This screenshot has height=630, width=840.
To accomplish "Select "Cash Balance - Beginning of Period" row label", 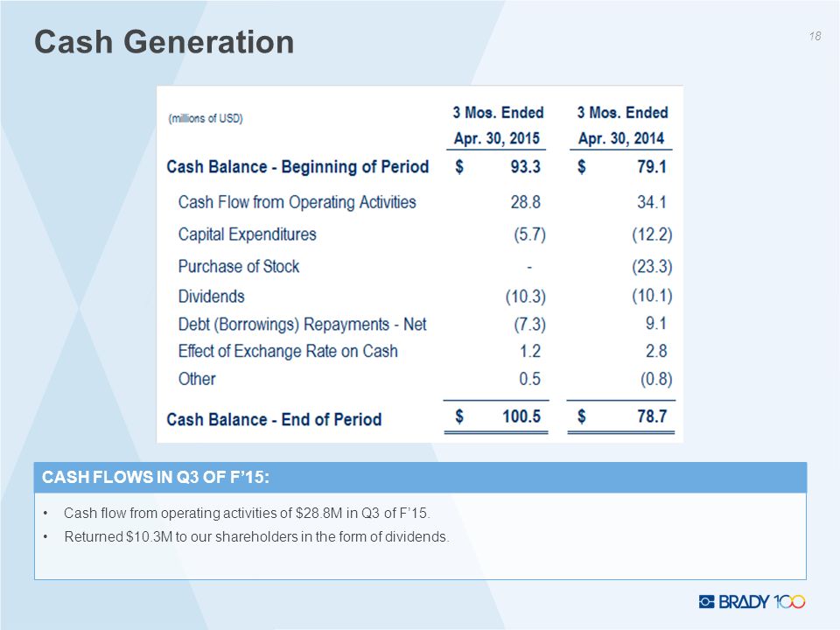I will tap(297, 166).
